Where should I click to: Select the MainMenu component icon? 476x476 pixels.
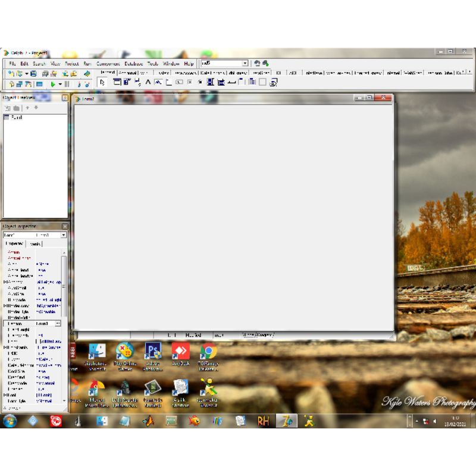coord(127,83)
